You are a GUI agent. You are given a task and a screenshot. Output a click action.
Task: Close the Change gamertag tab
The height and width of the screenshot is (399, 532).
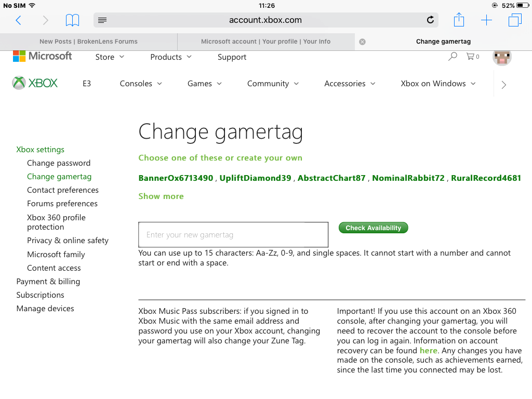pos(362,42)
